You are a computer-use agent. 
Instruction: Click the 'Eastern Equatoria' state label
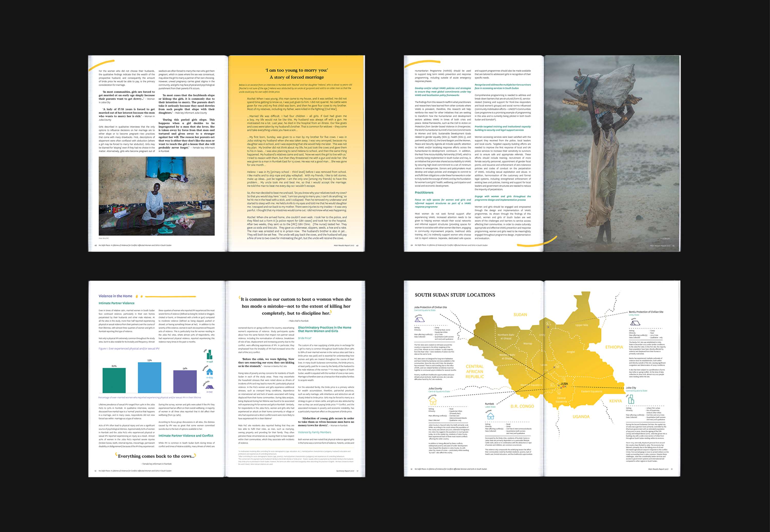591,391
